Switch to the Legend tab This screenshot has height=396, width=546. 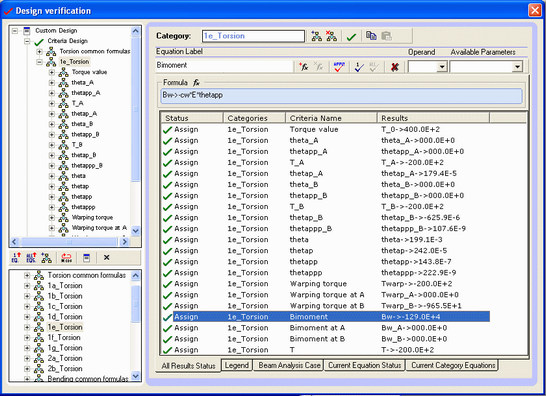pyautogui.click(x=237, y=365)
